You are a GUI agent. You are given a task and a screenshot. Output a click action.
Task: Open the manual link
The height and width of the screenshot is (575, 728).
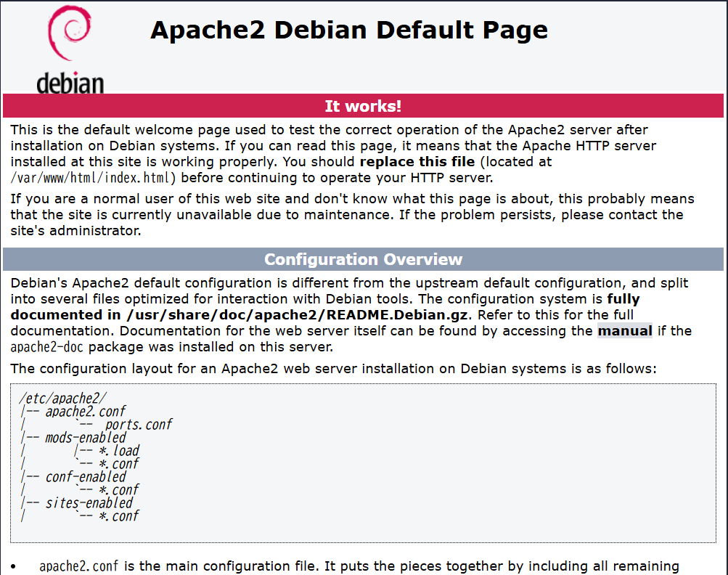(624, 331)
